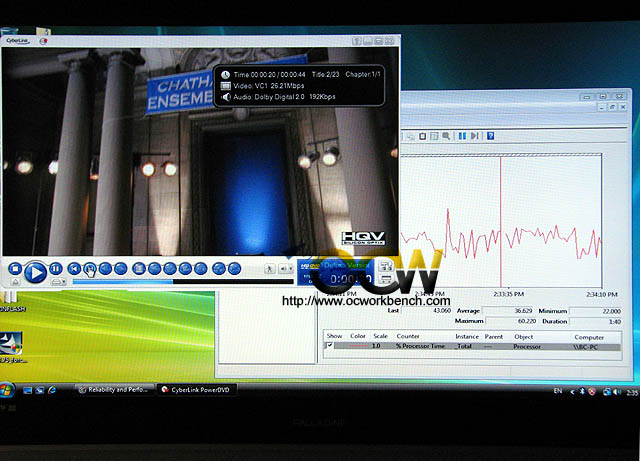Click red color swatch of % Processor Time
Viewport: 640px width, 461px height.
[358, 346]
